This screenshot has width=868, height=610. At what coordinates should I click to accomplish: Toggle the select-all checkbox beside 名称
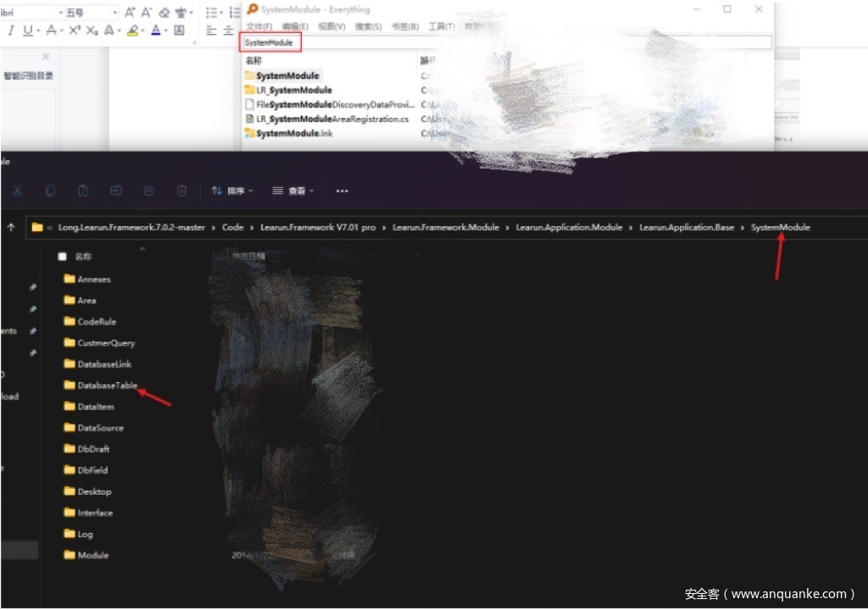pos(62,256)
